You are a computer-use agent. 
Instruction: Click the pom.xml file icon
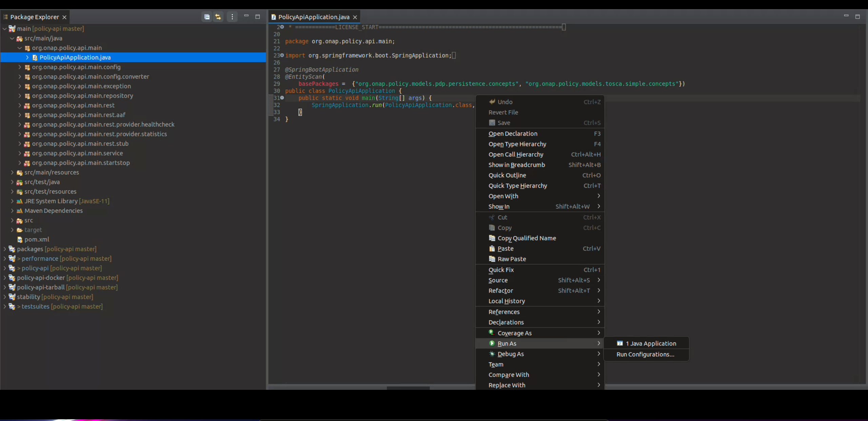point(20,239)
